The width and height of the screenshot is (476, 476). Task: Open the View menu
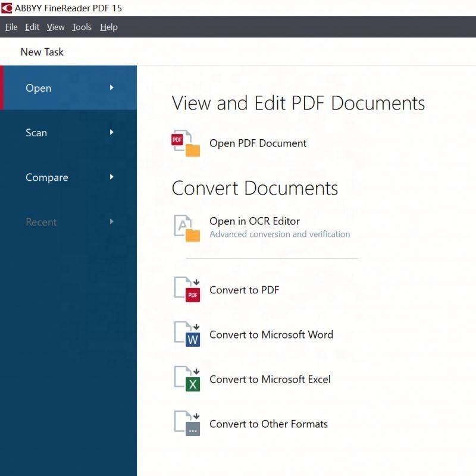(55, 27)
